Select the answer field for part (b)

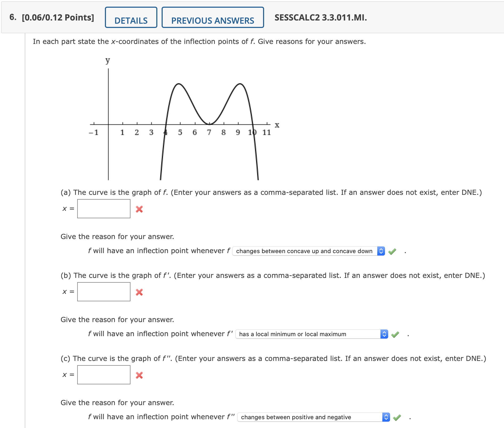[104, 292]
